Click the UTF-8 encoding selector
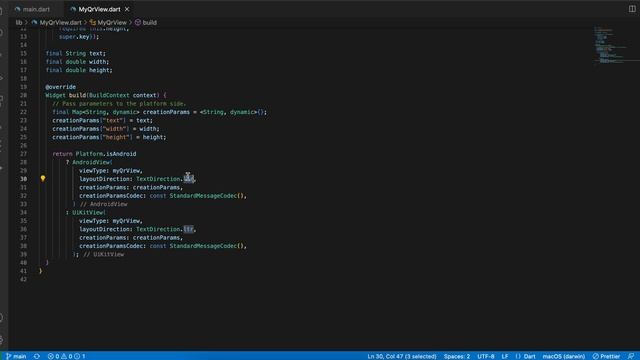Viewport: 640px width, 360px height. 486,356
